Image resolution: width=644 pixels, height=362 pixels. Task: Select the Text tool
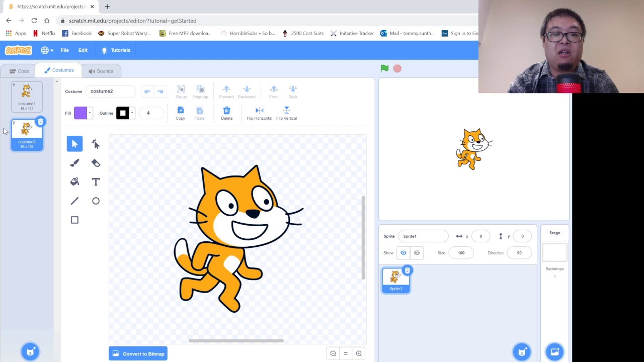point(96,182)
